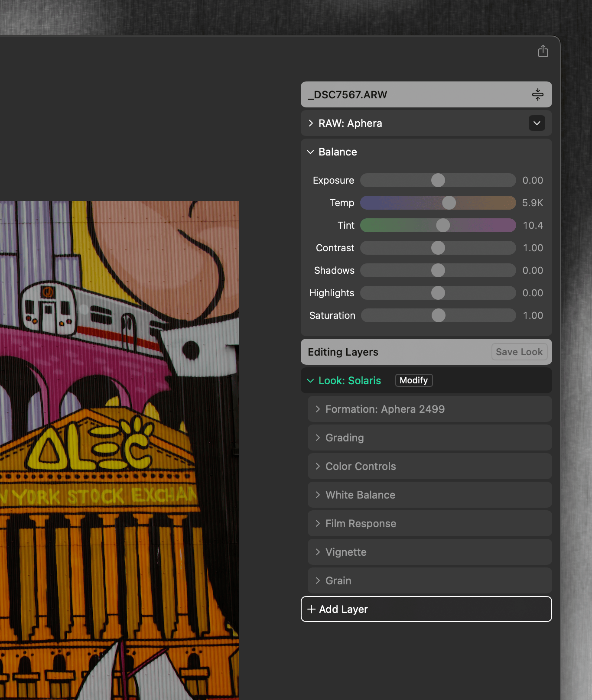Screen dimensions: 592x700
Task: Click the Exposure value 0.00
Action: [x=533, y=180]
